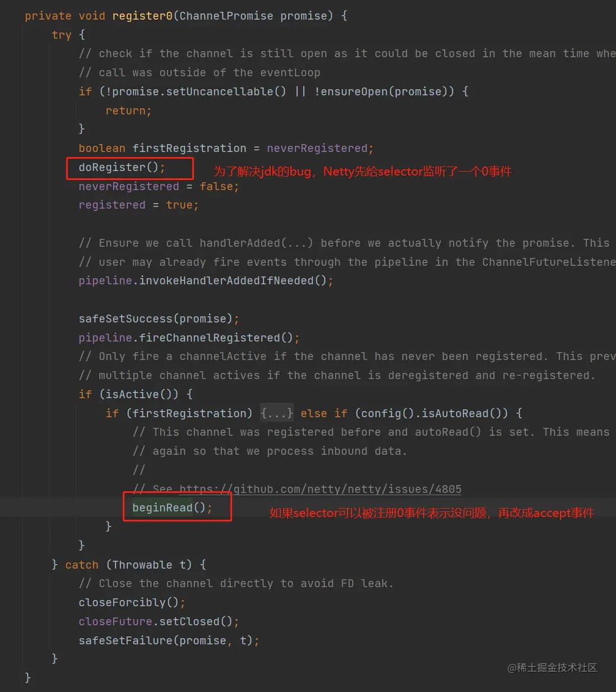
Task: Click closeFuture.setClosed() statement
Action: pyautogui.click(x=159, y=621)
